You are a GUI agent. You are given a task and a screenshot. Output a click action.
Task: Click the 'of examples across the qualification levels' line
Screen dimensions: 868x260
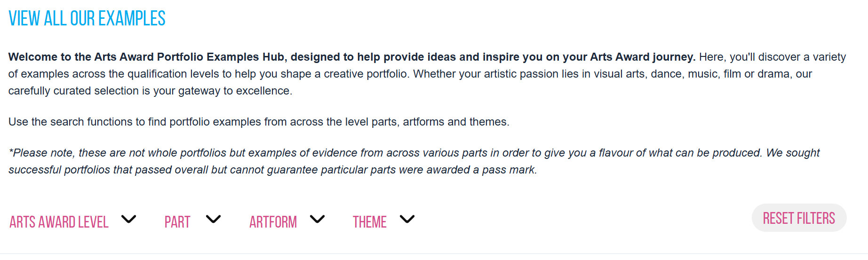[x=207, y=74]
